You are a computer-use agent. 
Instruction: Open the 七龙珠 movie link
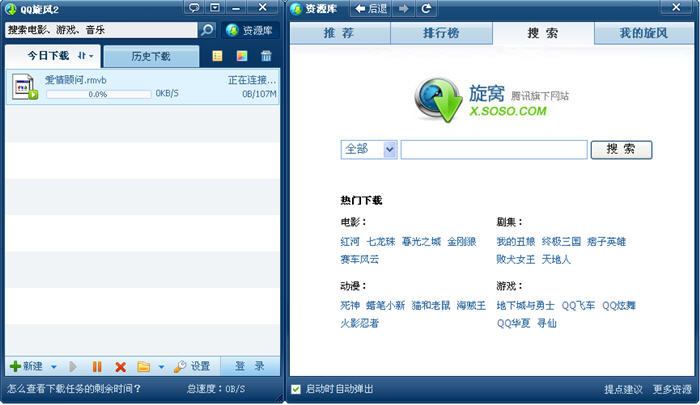pyautogui.click(x=381, y=241)
